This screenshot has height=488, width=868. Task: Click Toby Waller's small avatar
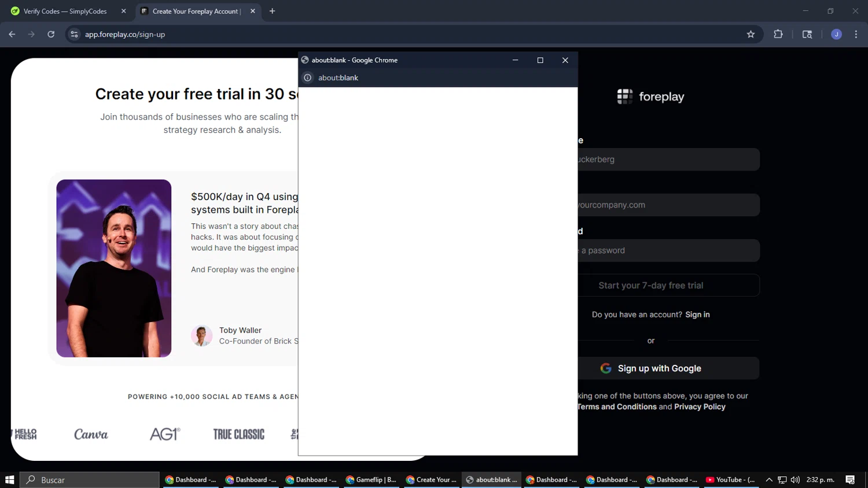tap(201, 335)
